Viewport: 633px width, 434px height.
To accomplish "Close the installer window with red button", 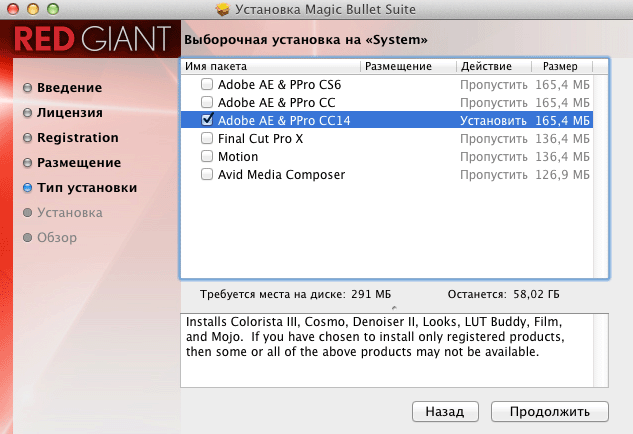I will pyautogui.click(x=13, y=9).
